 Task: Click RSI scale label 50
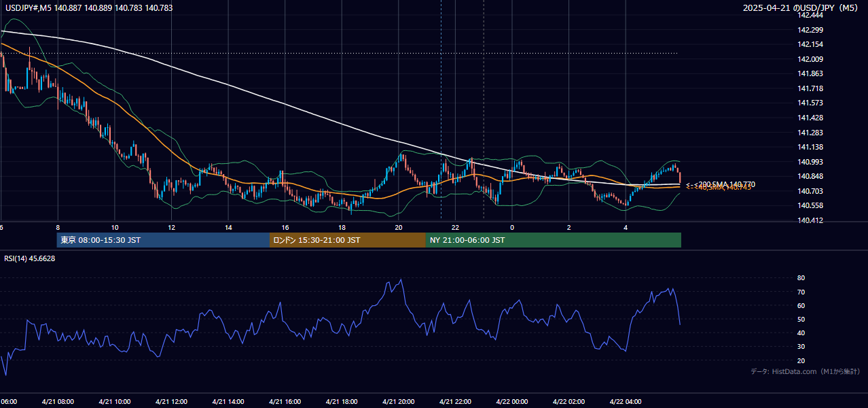[x=801, y=319]
